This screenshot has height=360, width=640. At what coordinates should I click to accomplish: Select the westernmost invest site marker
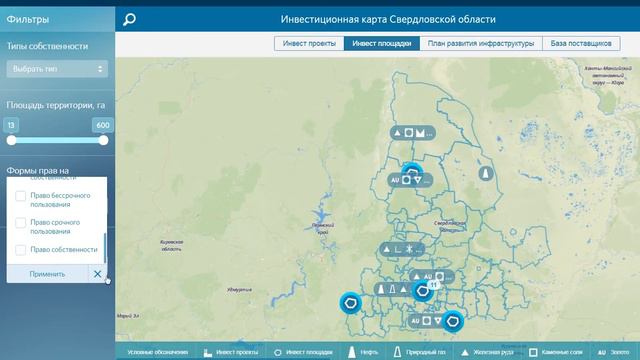[x=350, y=303]
